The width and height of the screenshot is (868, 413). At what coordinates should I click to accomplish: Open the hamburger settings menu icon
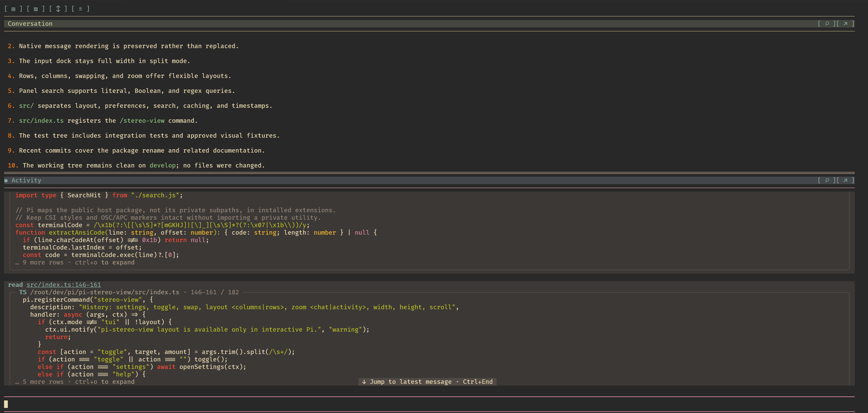[x=80, y=9]
